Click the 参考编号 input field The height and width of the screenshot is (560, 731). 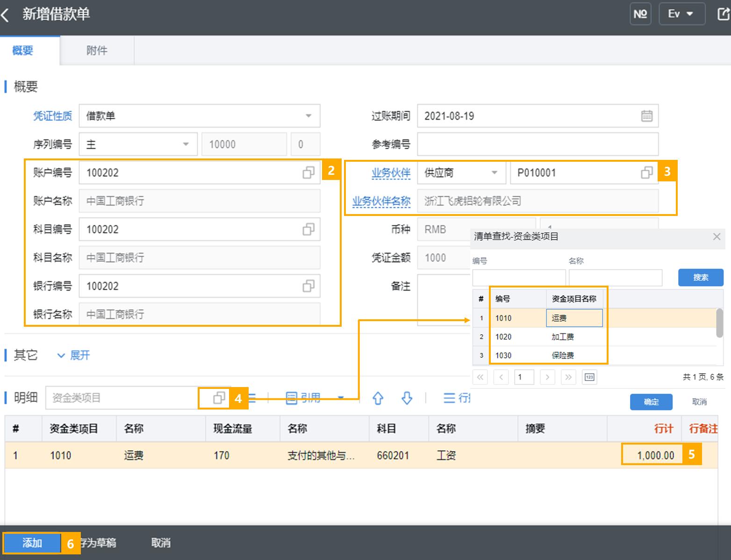coord(537,144)
